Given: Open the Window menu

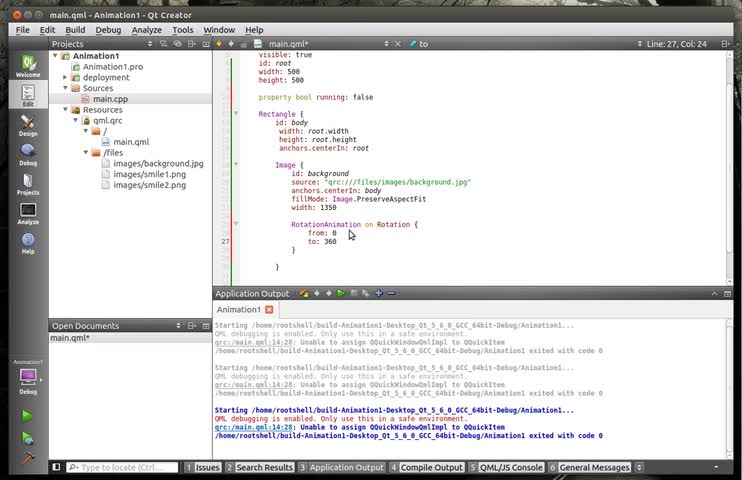Looking at the screenshot, I should 219,30.
